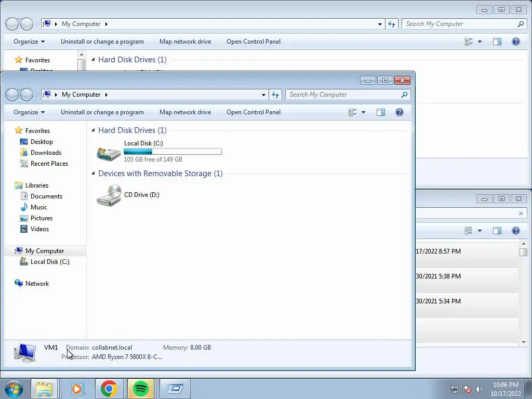Viewport: 532px width, 399px height.
Task: Click 30/2021 5:38 PM row in background window
Action: [x=467, y=280]
